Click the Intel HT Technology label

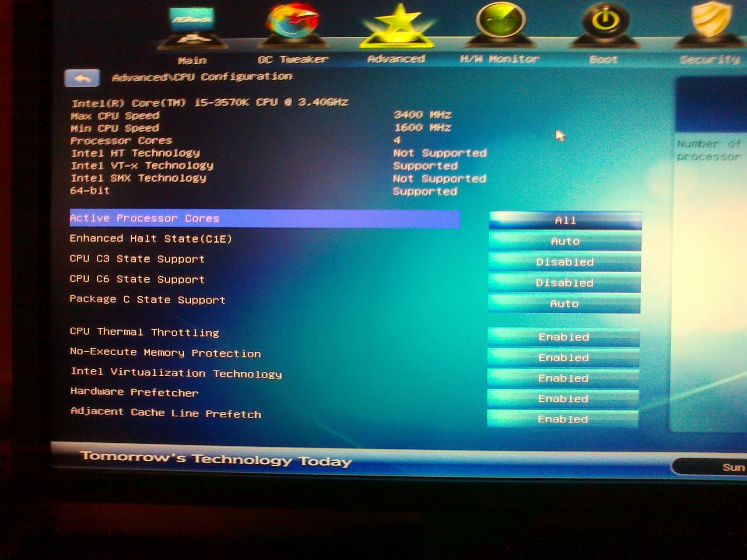point(135,153)
